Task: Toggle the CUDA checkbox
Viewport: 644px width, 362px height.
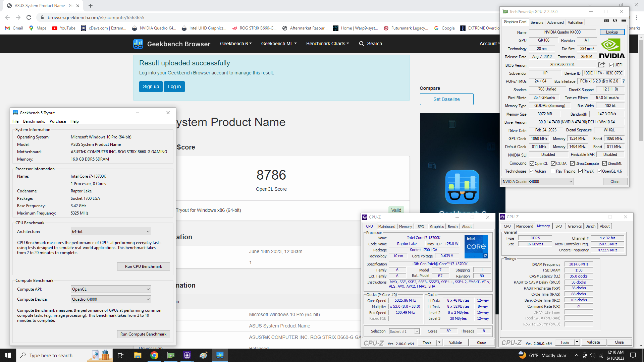Action: pyautogui.click(x=553, y=164)
